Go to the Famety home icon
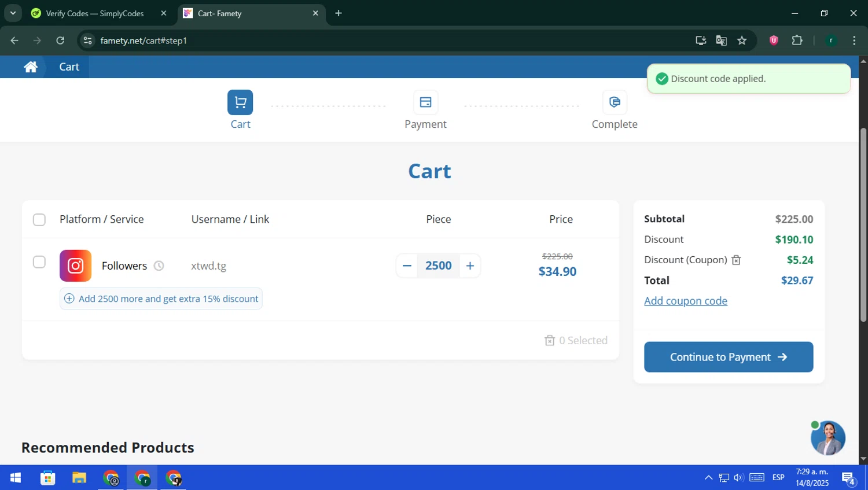Screen dimensions: 868x490 [x=31, y=67]
